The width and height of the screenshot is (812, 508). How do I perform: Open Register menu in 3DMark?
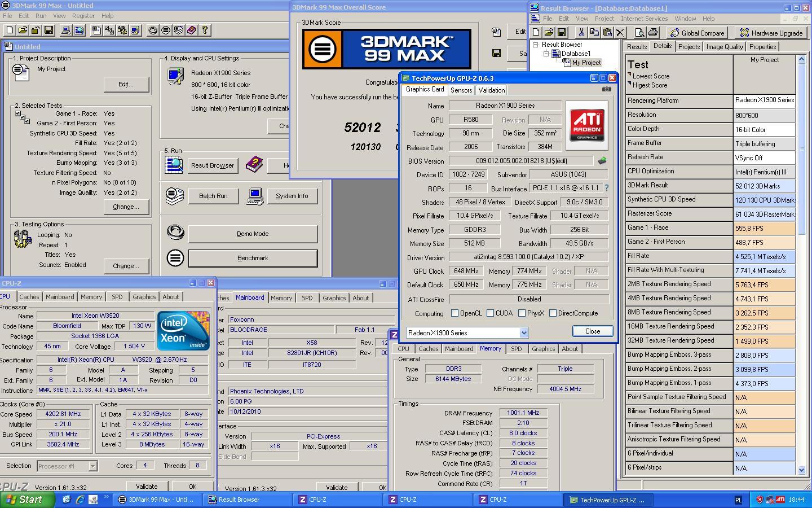click(83, 16)
